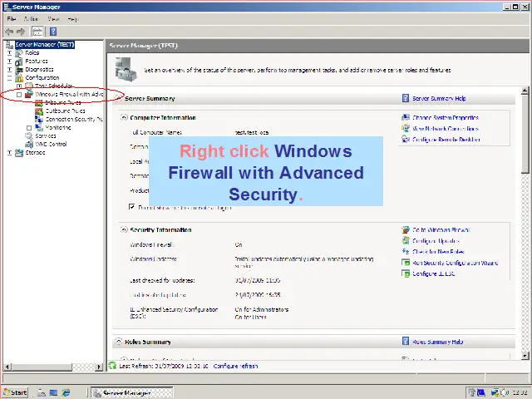Open the View Network Connections link
This screenshot has height=399, width=532.
pyautogui.click(x=446, y=129)
